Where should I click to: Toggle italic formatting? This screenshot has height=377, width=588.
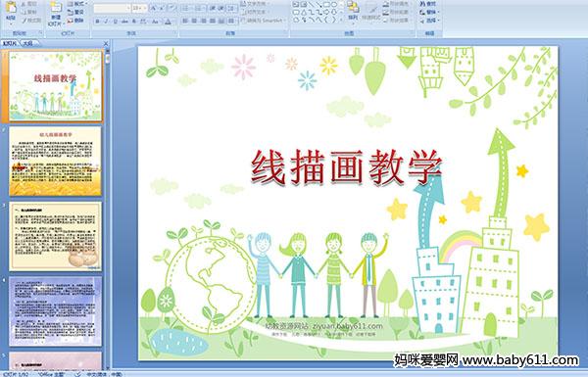point(106,22)
